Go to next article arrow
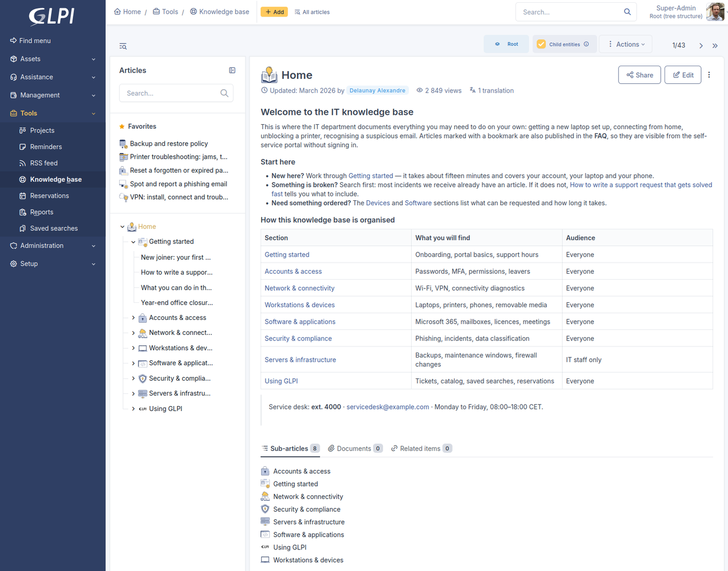This screenshot has width=728, height=571. coord(701,46)
